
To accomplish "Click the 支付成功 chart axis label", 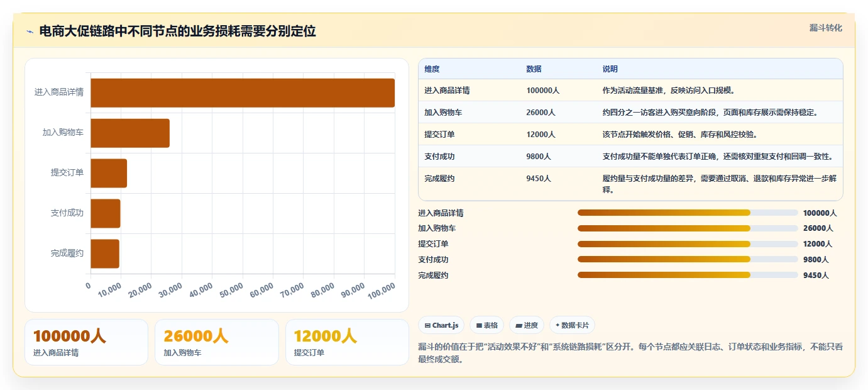I will coord(67,213).
